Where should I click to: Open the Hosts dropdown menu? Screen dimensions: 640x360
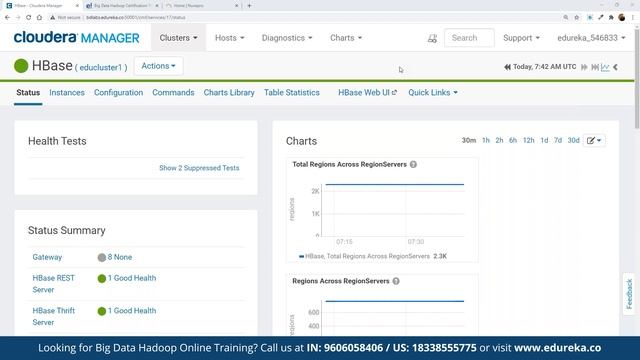[x=229, y=38]
